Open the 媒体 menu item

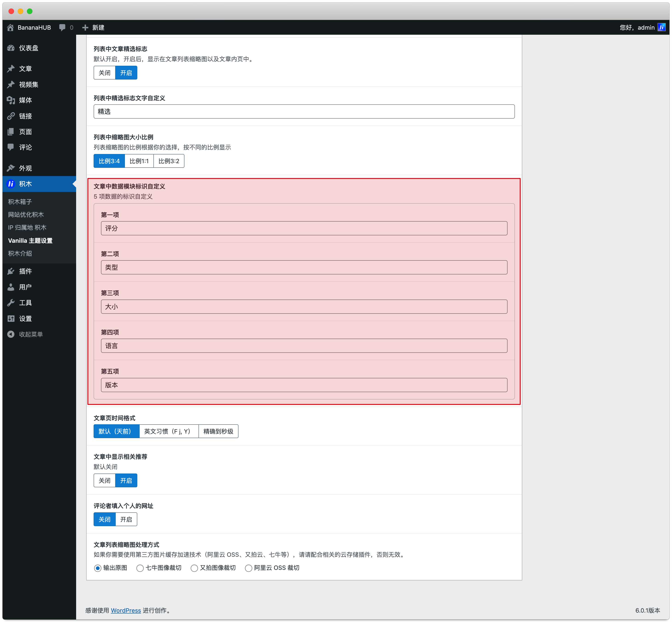(39, 100)
